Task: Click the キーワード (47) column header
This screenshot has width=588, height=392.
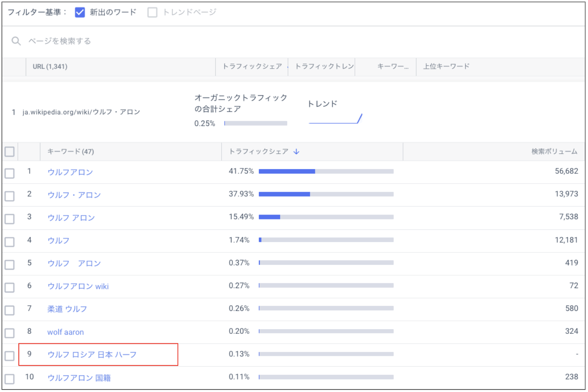Action: pos(71,152)
